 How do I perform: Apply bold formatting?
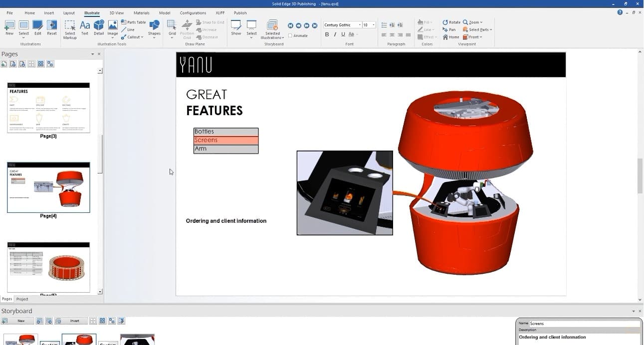[x=327, y=34]
